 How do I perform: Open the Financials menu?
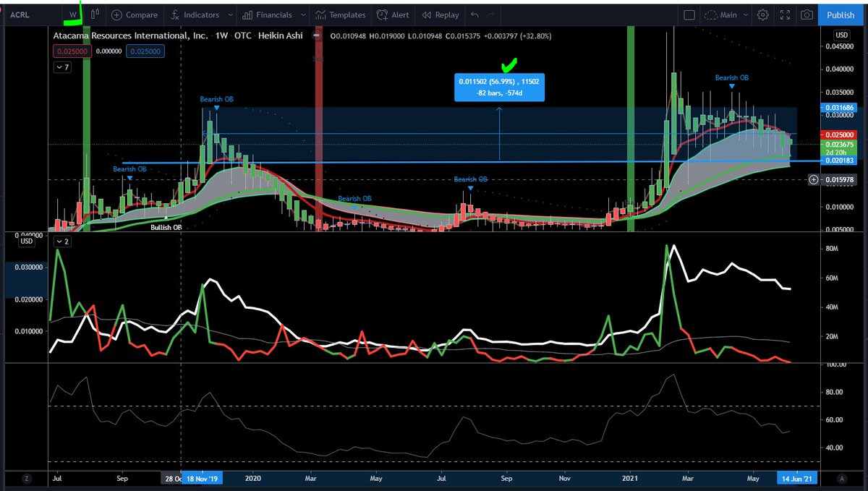pyautogui.click(x=268, y=14)
